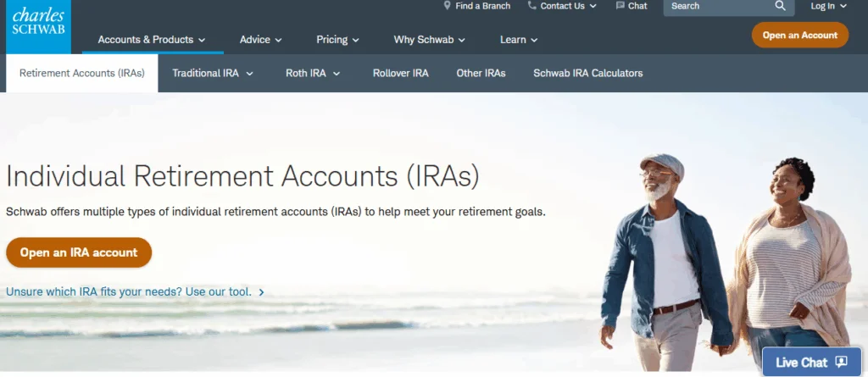This screenshot has width=868, height=377.
Task: Click the Contact Us phone icon
Action: pyautogui.click(x=531, y=6)
